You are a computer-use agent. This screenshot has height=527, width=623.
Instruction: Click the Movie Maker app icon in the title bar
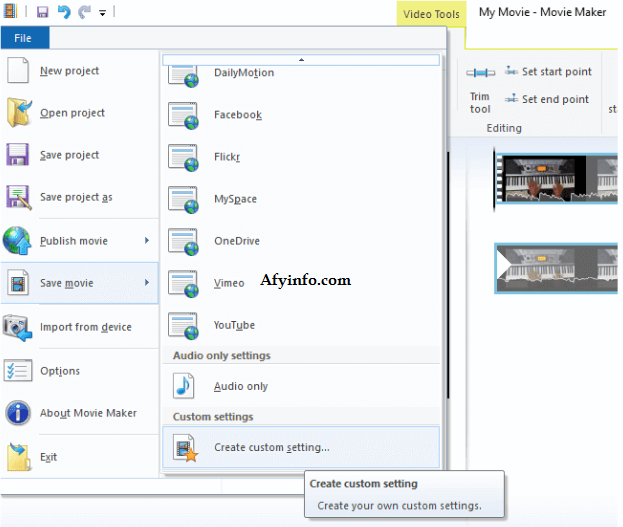(10, 11)
